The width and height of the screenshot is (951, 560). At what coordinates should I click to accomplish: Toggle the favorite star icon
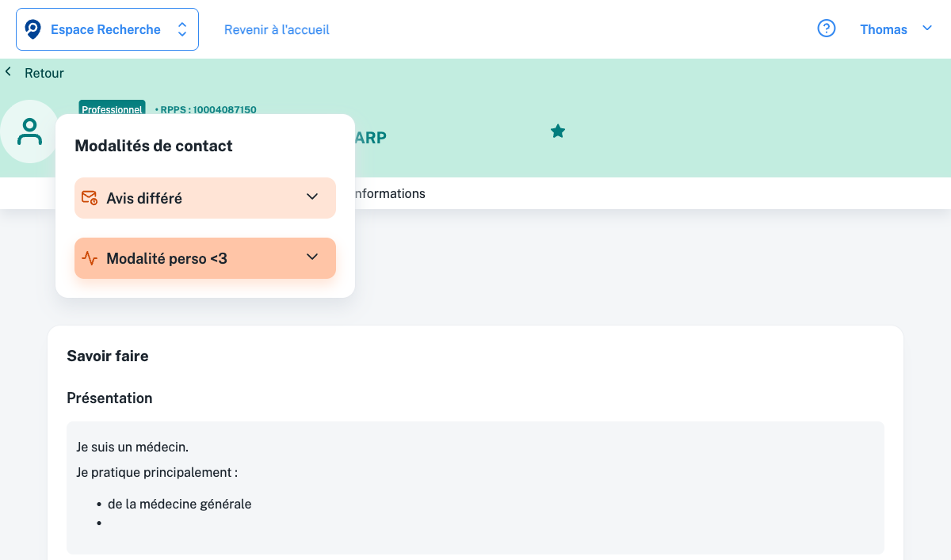point(558,131)
